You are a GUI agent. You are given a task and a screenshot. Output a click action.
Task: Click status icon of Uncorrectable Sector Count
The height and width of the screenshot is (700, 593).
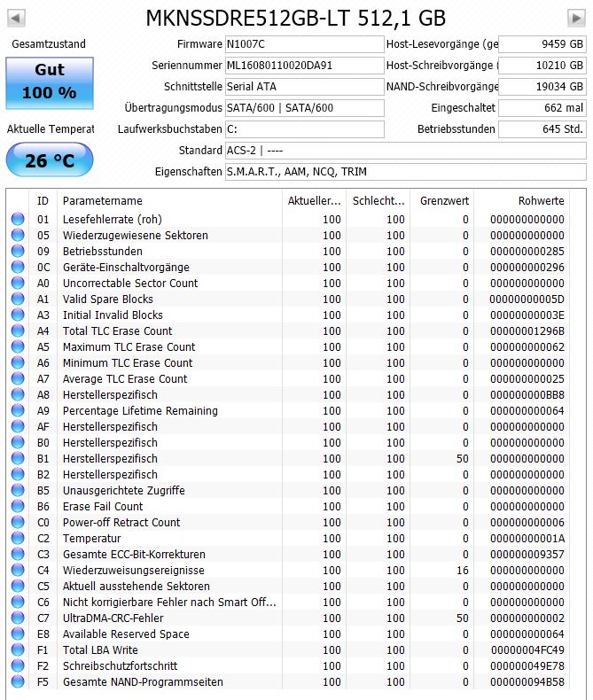pyautogui.click(x=18, y=283)
